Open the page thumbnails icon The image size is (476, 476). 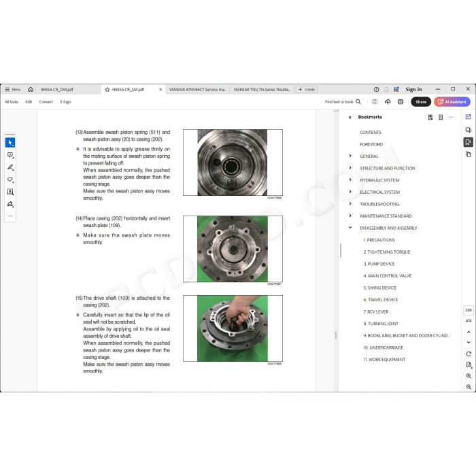click(x=468, y=154)
